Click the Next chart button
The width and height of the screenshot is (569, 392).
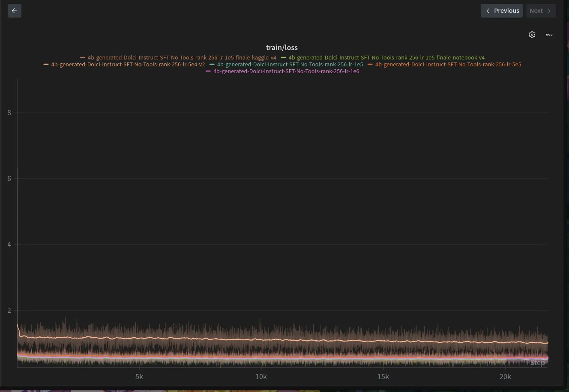(540, 11)
